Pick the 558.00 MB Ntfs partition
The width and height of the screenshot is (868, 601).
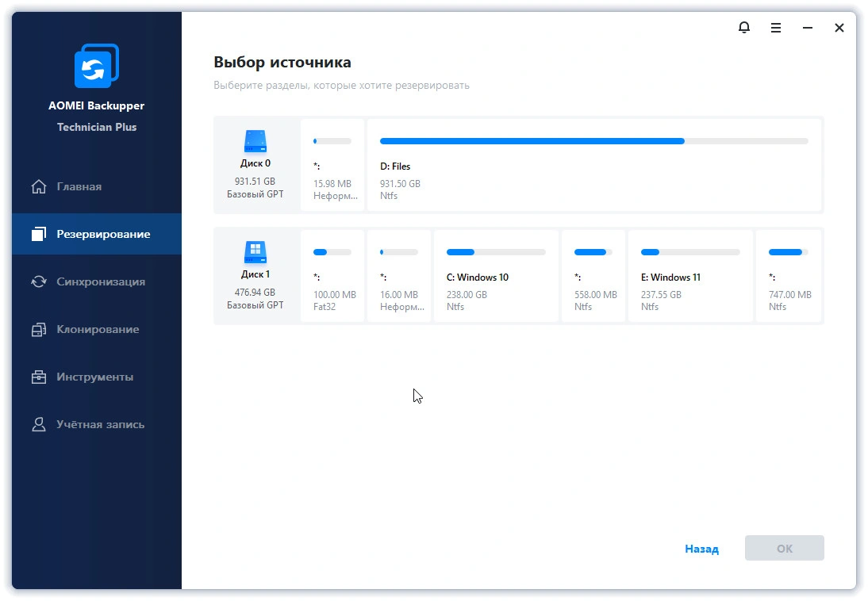[x=593, y=277]
